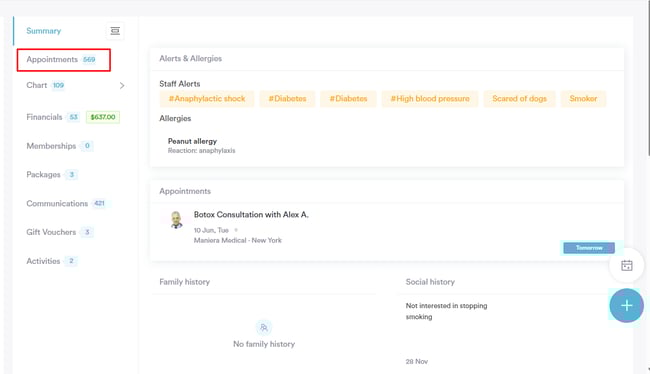Select the #Anaphylactic shock alert tag
Screen dimensions: 650x374
[x=207, y=99]
